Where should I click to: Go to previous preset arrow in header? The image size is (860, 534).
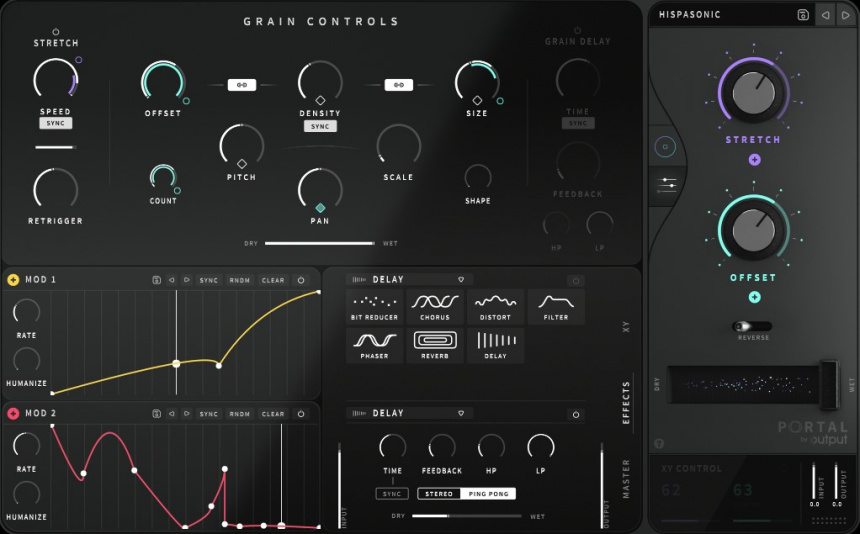coord(825,15)
